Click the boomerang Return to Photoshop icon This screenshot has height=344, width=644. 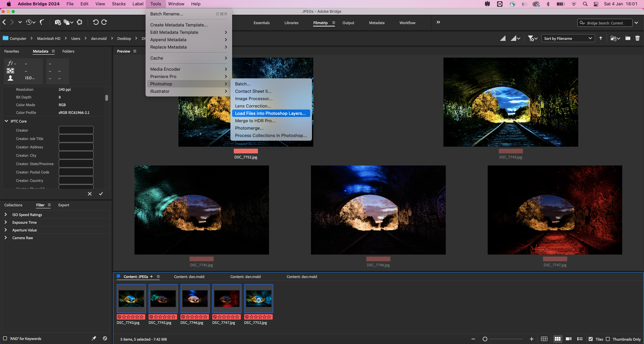coord(42,22)
